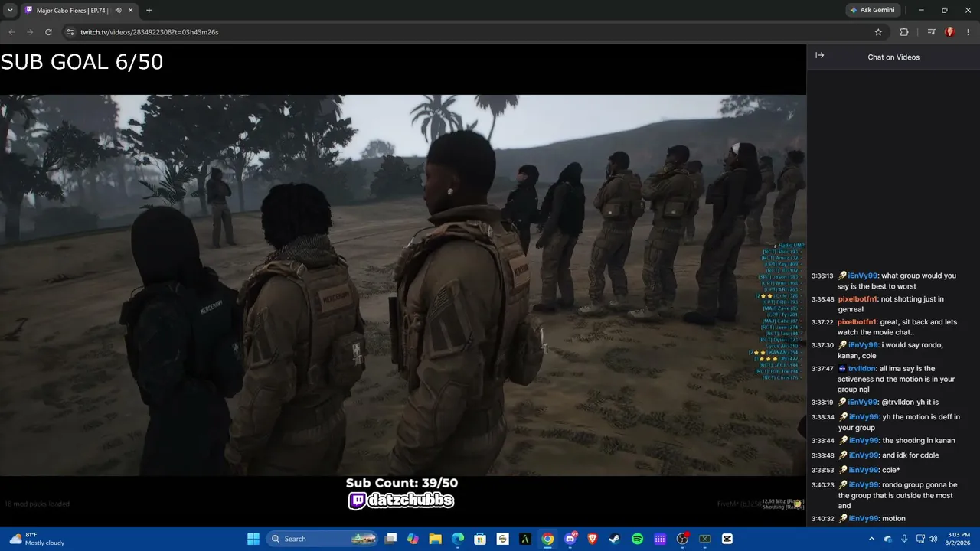980x551 pixels.
Task: Click the taskbar Search box
Action: [322, 539]
